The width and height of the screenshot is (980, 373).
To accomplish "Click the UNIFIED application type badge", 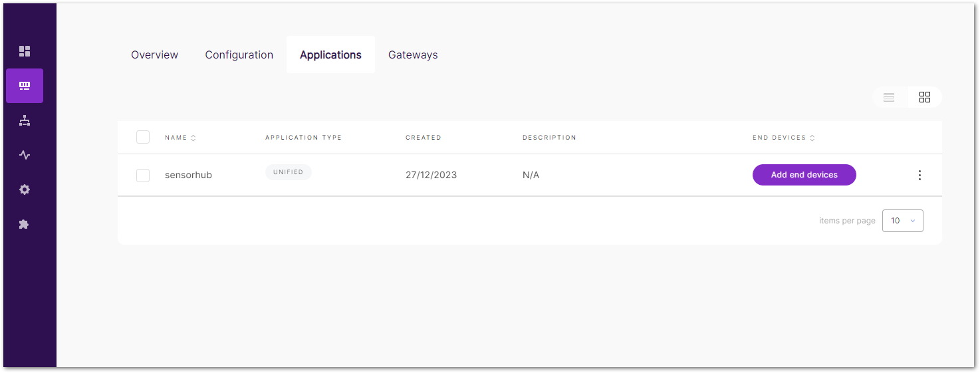I will [289, 172].
